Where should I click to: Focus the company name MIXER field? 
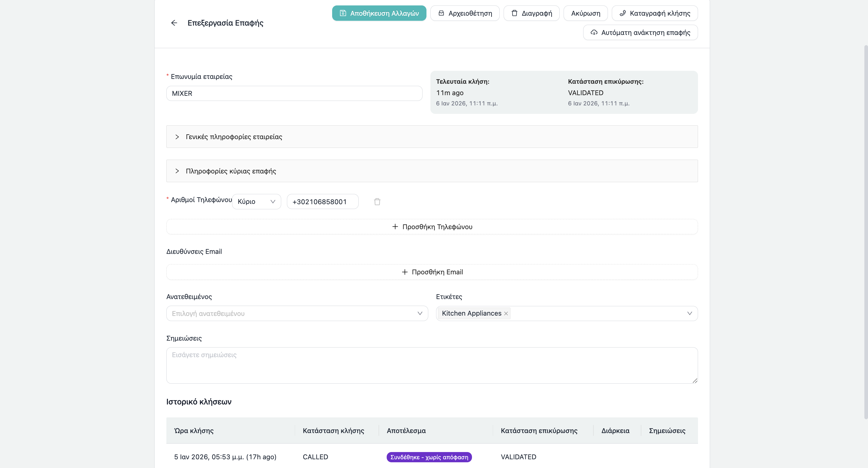click(294, 93)
